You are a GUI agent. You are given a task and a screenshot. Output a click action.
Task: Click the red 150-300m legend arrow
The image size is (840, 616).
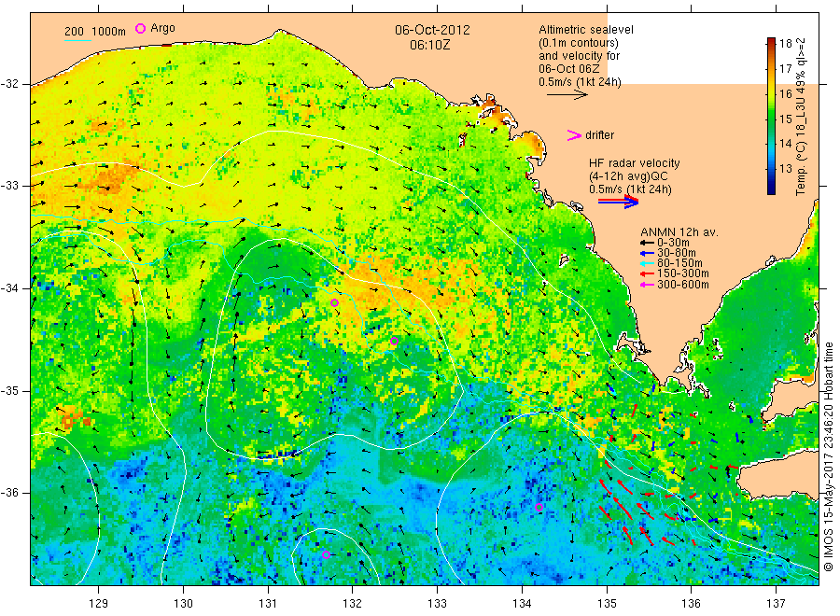click(647, 274)
